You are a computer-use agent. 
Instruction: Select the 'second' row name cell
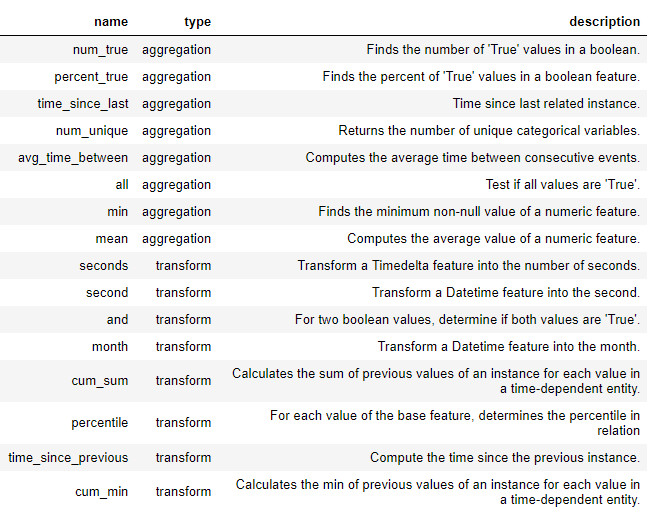point(107,292)
